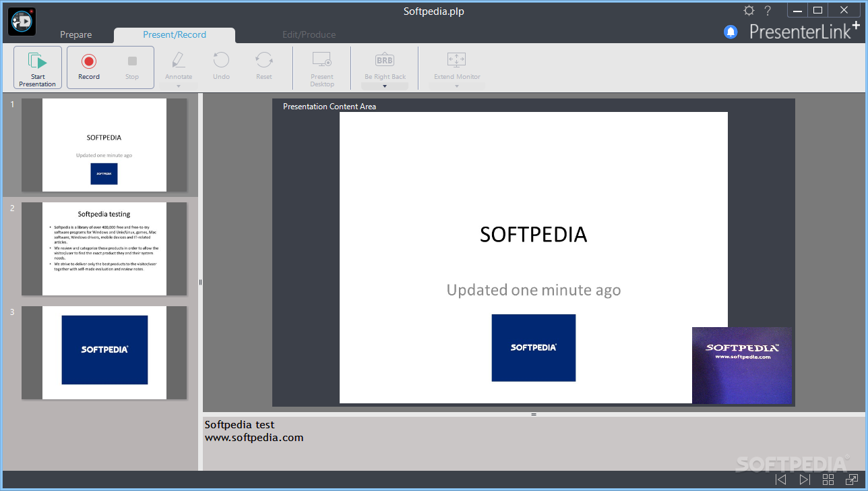Open slide grid view icon
This screenshot has height=491, width=868.
tap(828, 480)
